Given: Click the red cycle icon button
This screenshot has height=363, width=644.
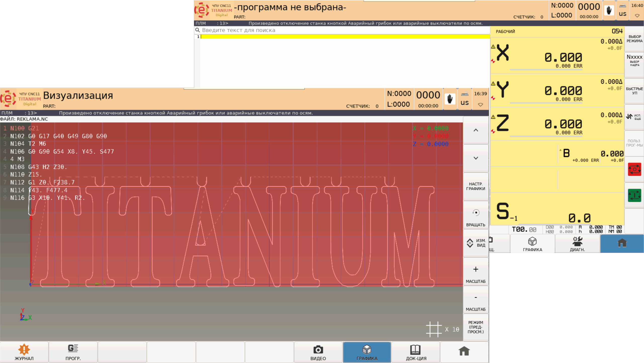Looking at the screenshot, I should pos(634,169).
